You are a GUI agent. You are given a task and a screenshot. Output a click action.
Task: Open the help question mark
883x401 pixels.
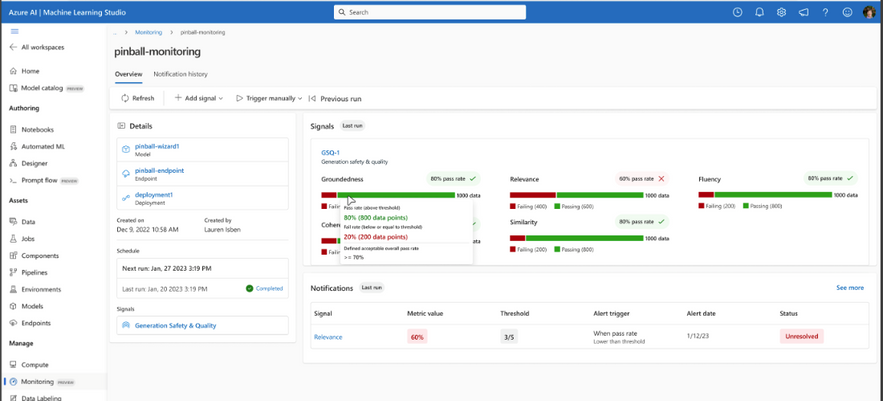click(x=825, y=12)
